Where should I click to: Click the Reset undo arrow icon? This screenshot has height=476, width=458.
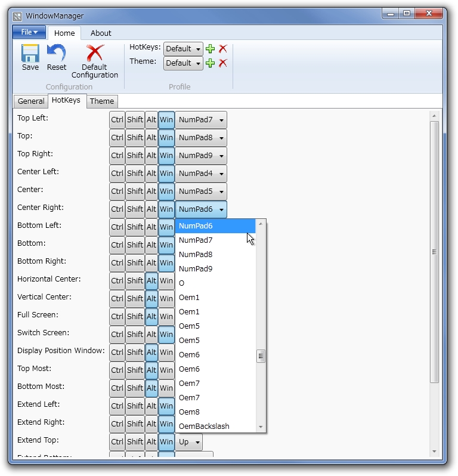[57, 52]
